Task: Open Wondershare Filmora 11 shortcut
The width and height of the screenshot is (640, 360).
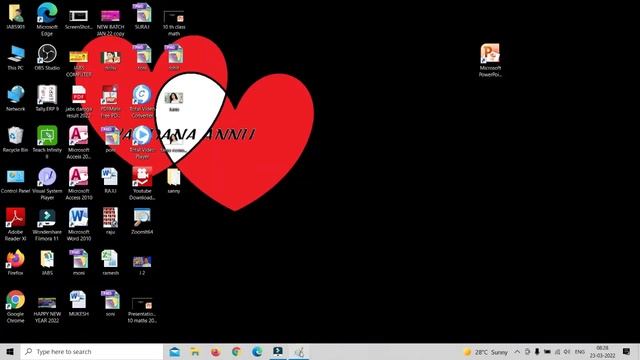Action: coord(47,224)
